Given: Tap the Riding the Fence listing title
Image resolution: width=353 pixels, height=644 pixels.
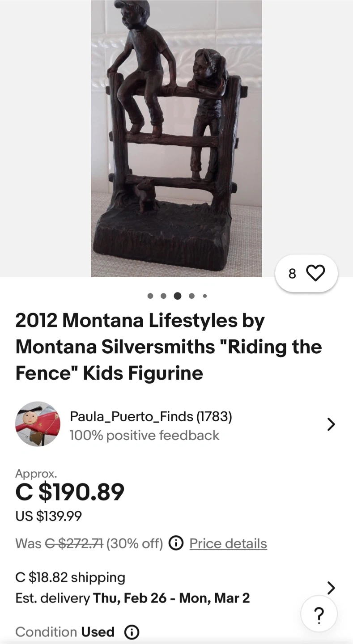Looking at the screenshot, I should point(168,347).
